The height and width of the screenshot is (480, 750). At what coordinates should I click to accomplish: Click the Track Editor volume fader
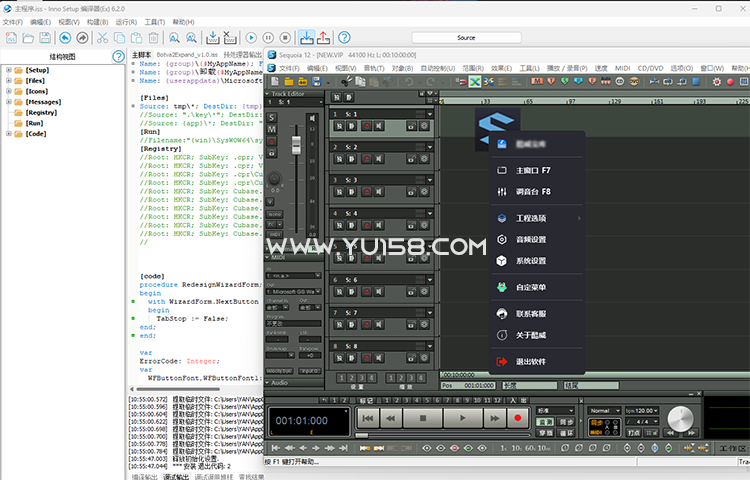[295, 147]
